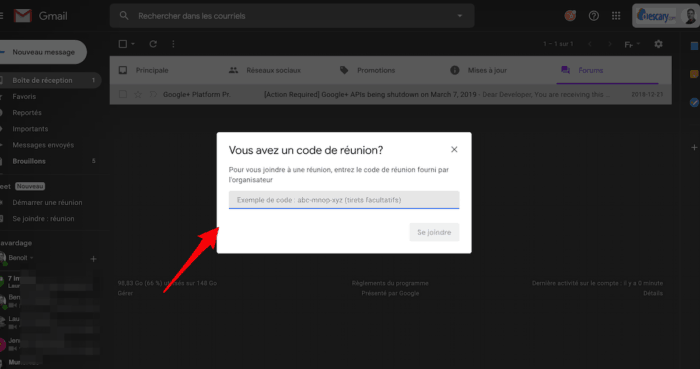Click Se joindre : réunion in sidebar
The image size is (700, 369).
43,219
